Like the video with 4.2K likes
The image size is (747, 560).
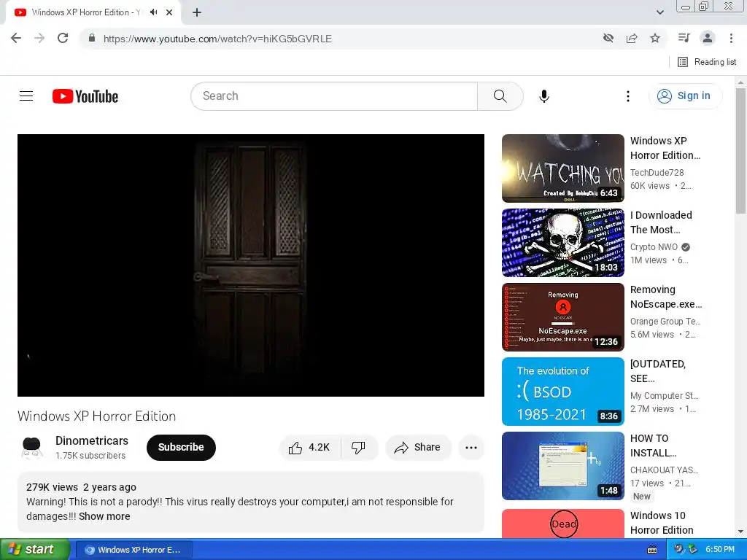coord(309,447)
